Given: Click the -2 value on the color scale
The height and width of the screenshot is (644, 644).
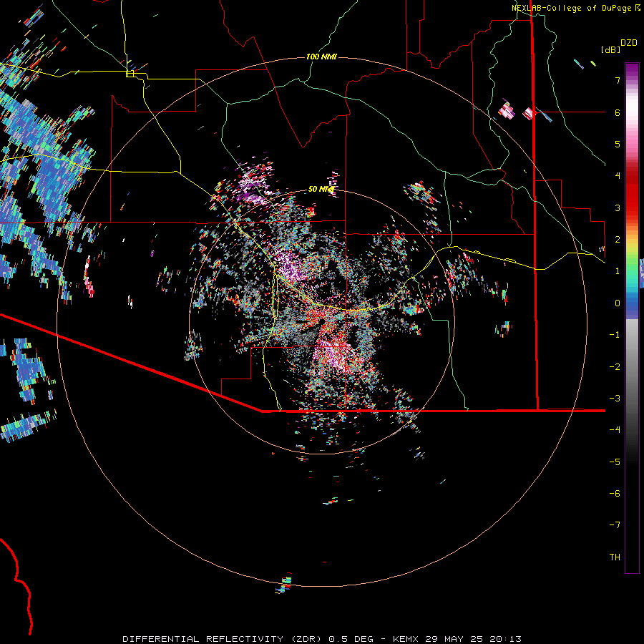Looking at the screenshot, I should (615, 367).
